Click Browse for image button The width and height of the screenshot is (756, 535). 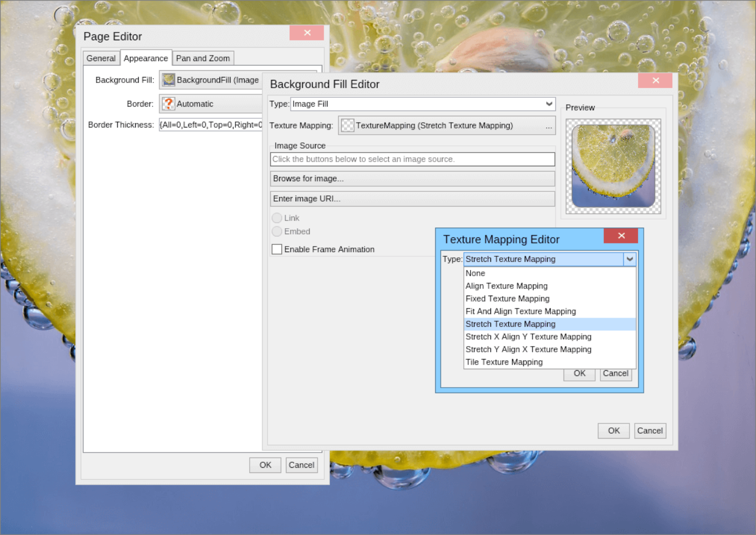pos(412,179)
